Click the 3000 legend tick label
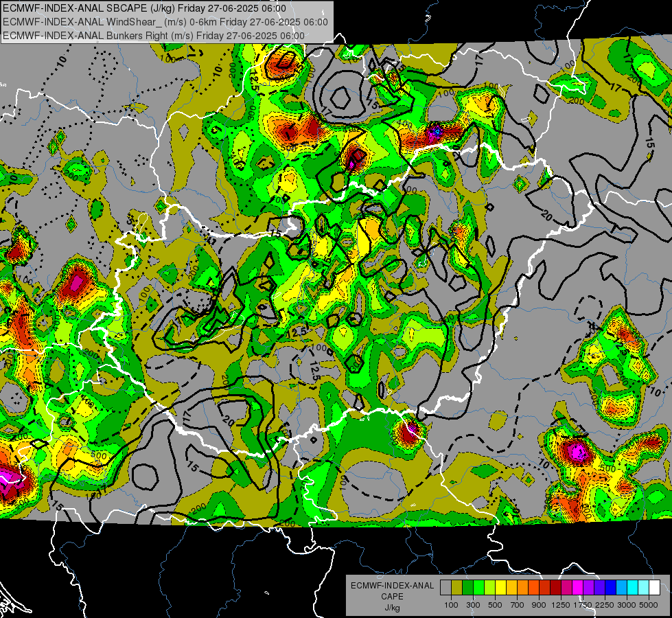The image size is (672, 618). (627, 605)
